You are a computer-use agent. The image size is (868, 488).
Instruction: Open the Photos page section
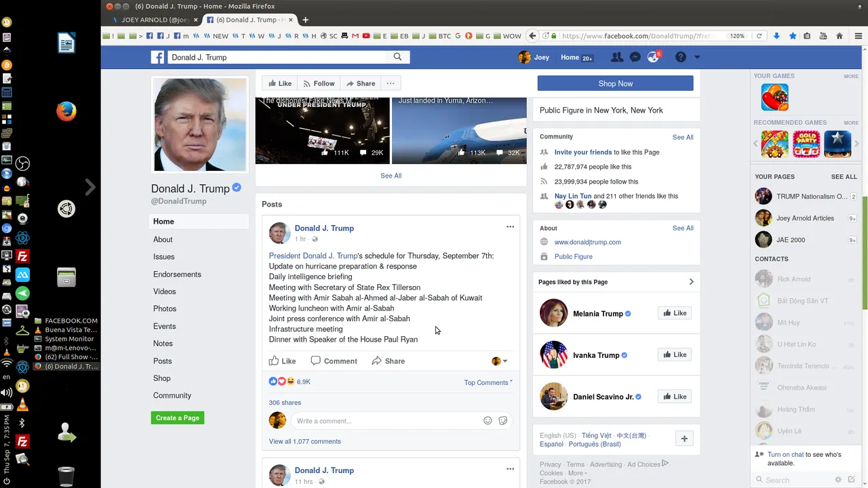pos(165,309)
